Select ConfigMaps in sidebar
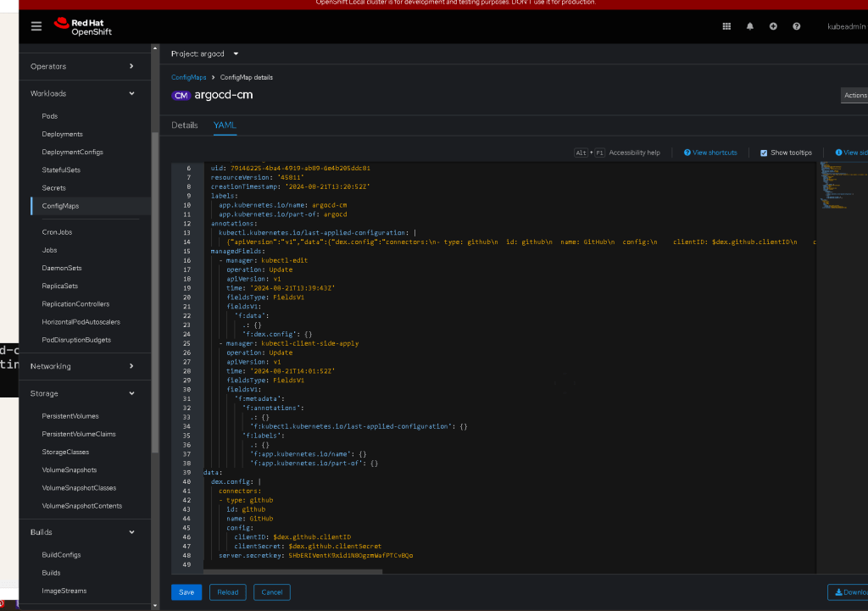Viewport: 868px width, 611px height. pyautogui.click(x=60, y=206)
